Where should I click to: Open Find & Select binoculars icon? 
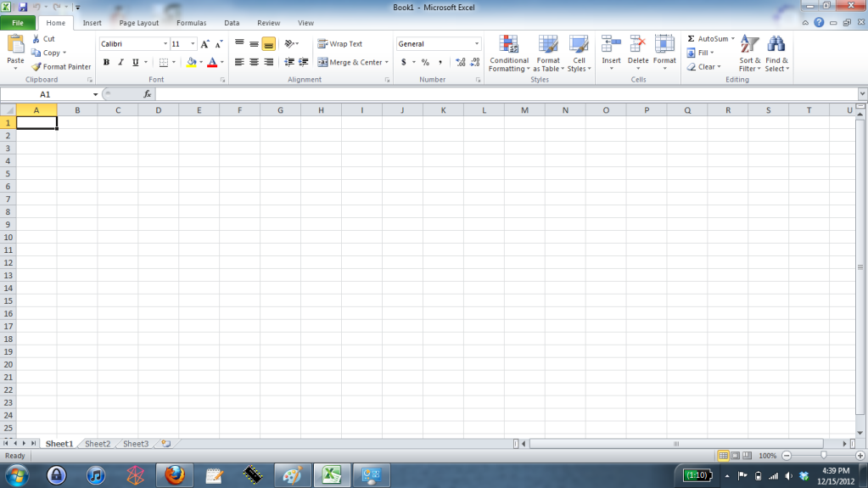point(776,44)
